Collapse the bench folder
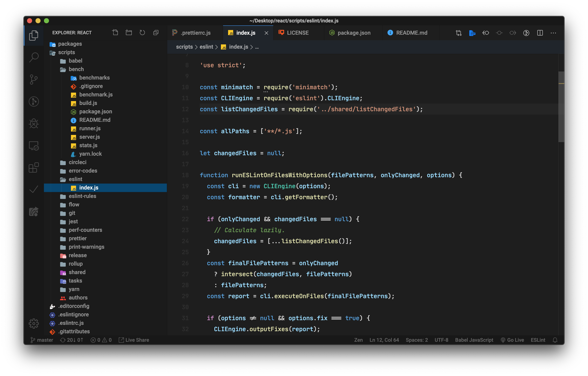The image size is (588, 376). [76, 69]
